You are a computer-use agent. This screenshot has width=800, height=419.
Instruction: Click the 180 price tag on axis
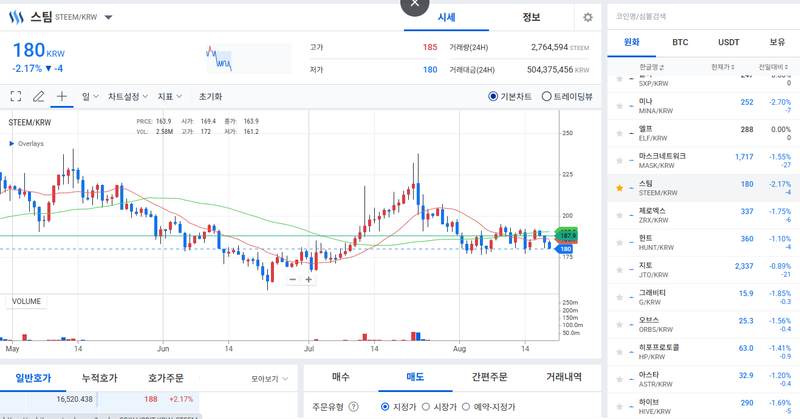coord(564,249)
